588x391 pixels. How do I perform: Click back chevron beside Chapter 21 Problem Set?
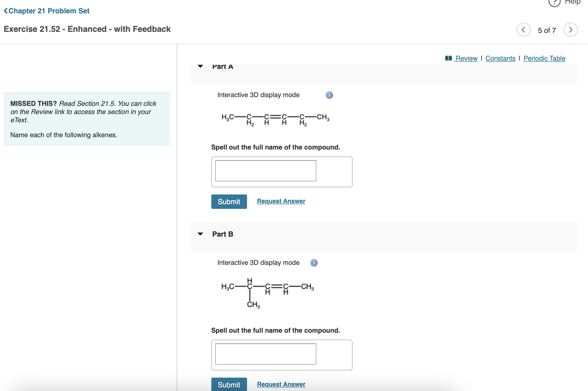click(x=6, y=11)
